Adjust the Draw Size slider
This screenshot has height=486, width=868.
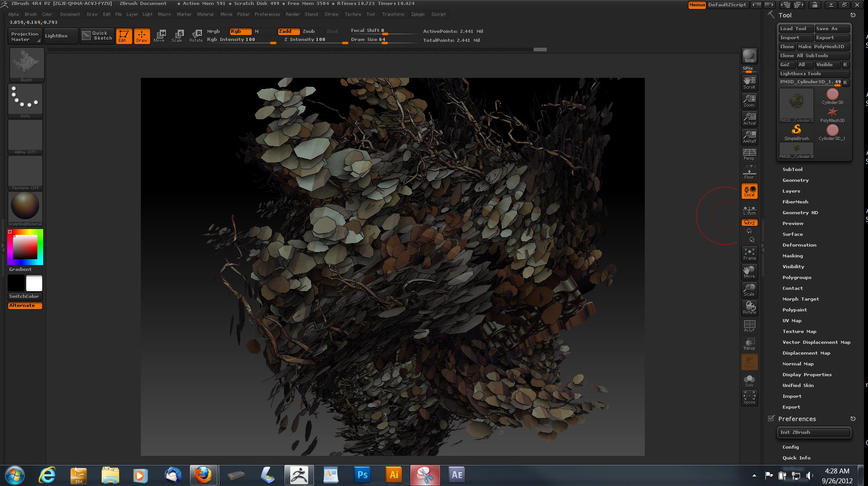(384, 40)
